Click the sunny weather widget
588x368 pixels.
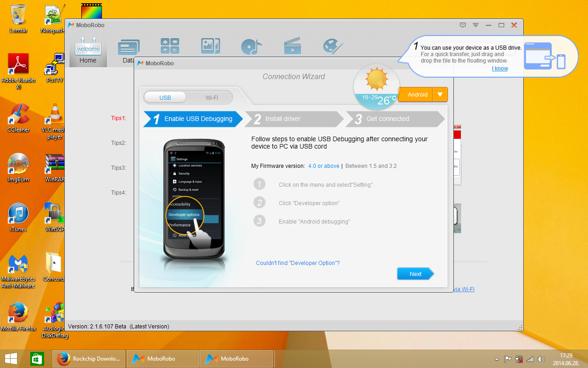click(x=376, y=86)
